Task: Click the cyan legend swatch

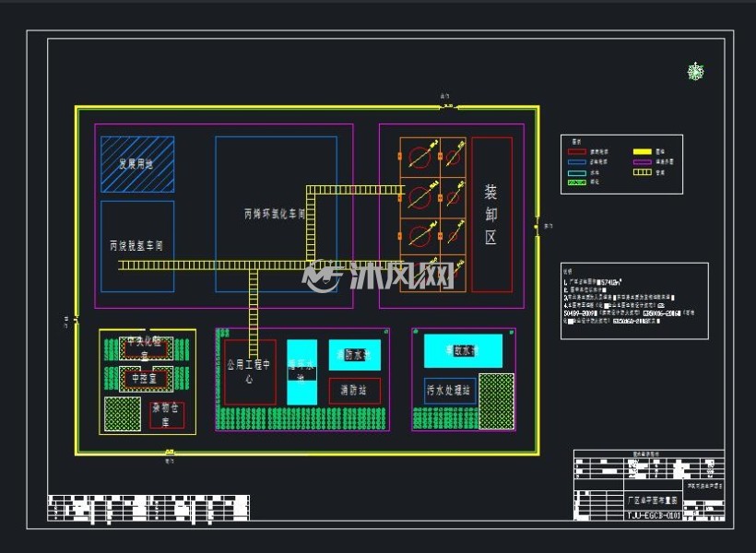Action: click(x=576, y=172)
